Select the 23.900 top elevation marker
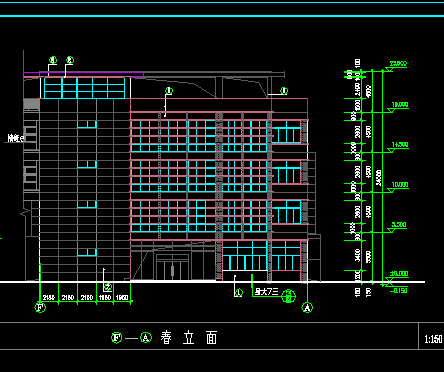This screenshot has height=372, width=444. coord(398,64)
